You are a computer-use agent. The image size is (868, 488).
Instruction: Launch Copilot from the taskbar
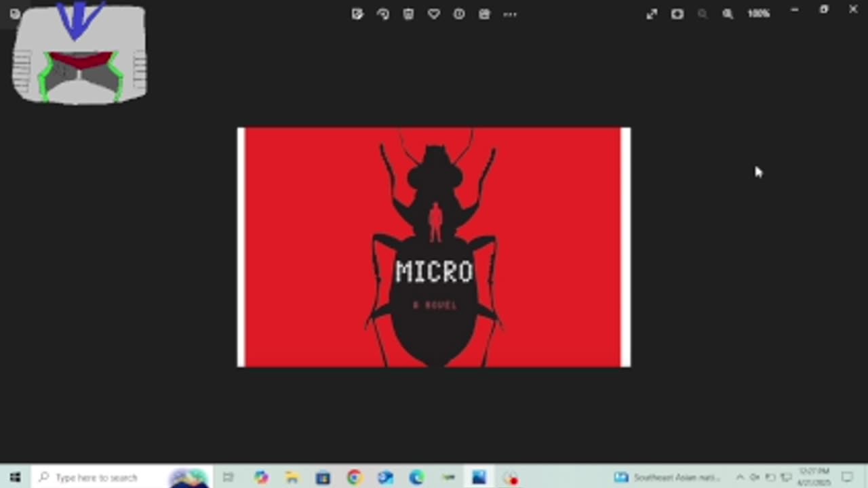pyautogui.click(x=261, y=477)
